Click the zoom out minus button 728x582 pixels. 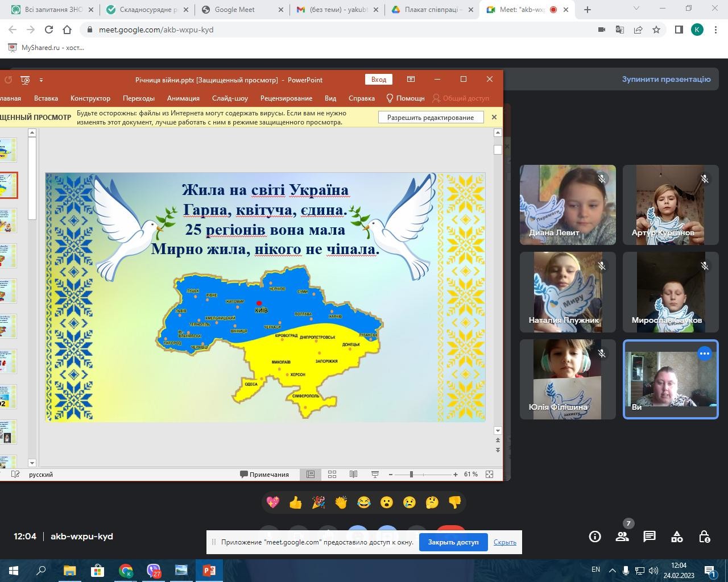coord(391,474)
